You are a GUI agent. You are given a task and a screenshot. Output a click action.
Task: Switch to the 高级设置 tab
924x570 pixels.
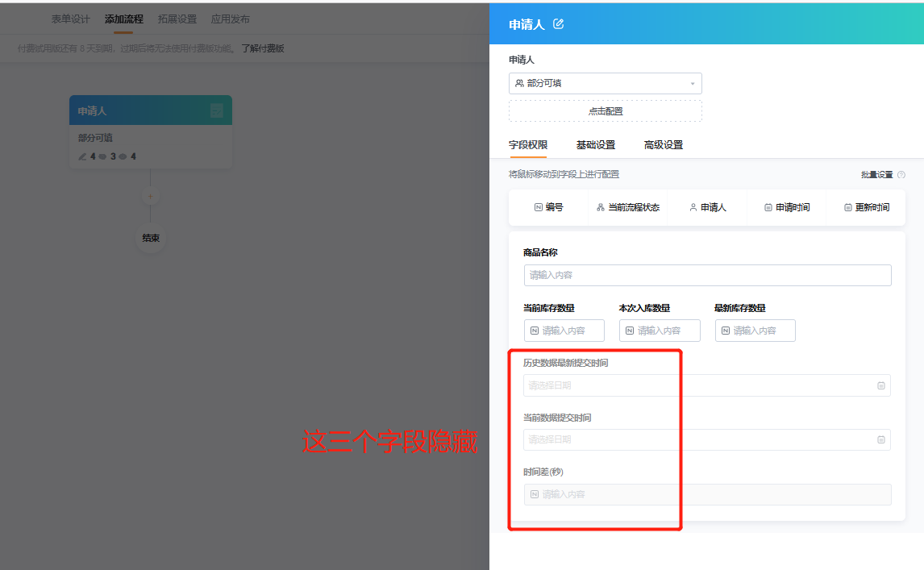tap(663, 145)
